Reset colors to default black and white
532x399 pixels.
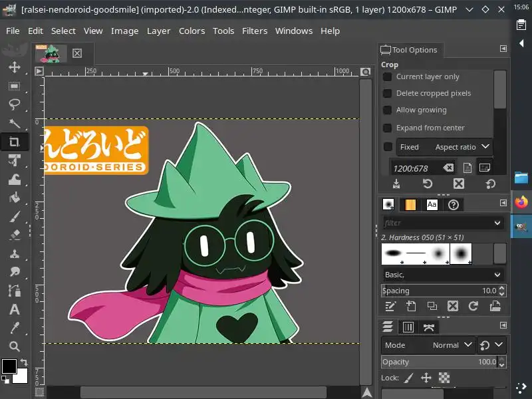tap(5, 380)
